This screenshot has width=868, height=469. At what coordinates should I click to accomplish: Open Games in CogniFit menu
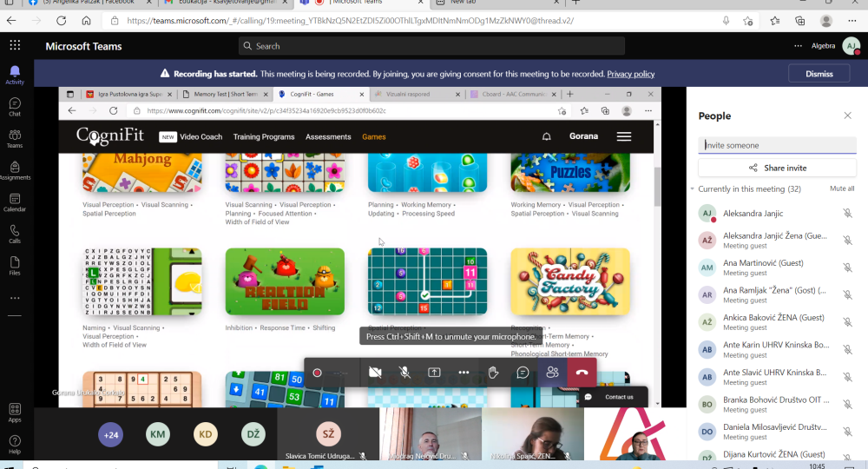[373, 136]
